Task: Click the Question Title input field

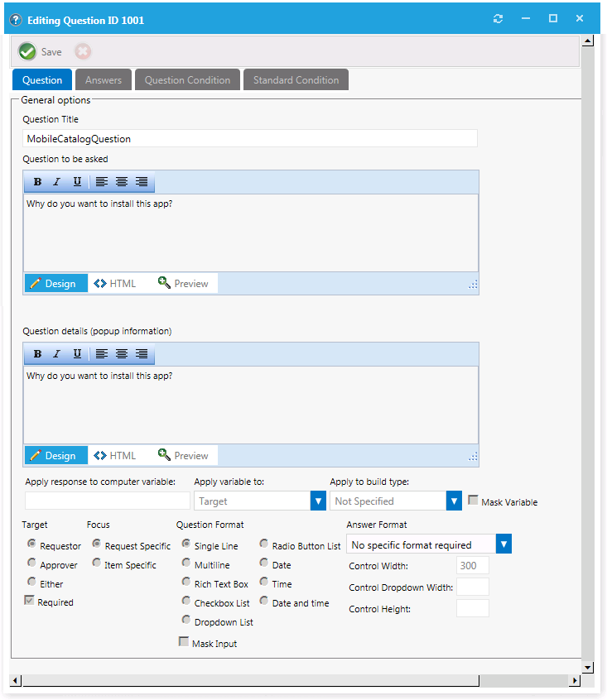Action: tap(250, 139)
